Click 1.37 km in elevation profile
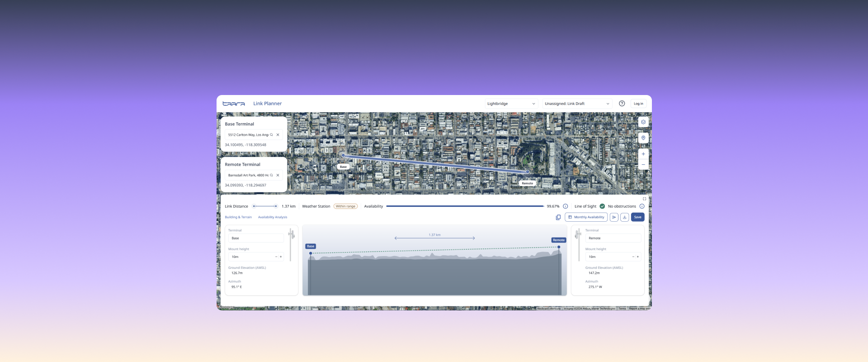This screenshot has height=362, width=868. (434, 235)
